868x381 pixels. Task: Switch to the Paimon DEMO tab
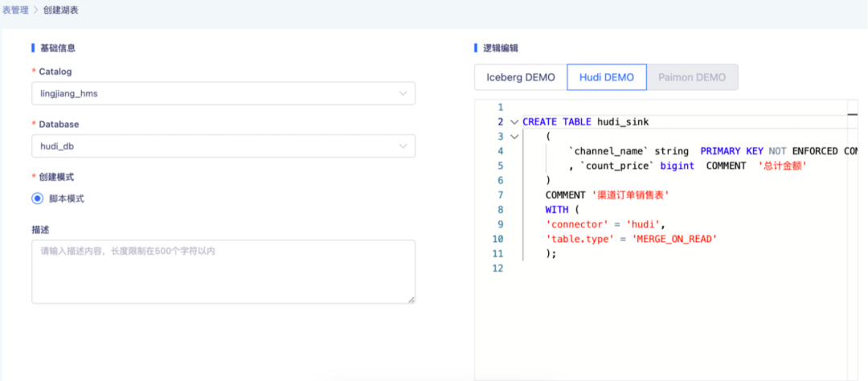point(692,77)
